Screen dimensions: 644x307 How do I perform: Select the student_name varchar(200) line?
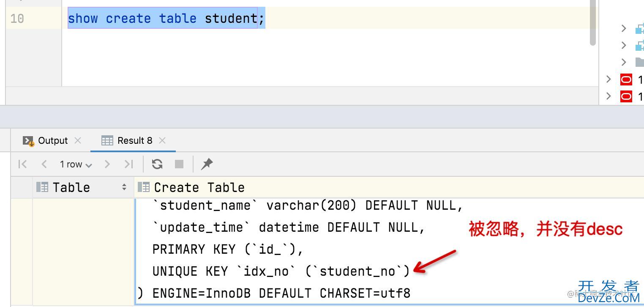point(308,206)
